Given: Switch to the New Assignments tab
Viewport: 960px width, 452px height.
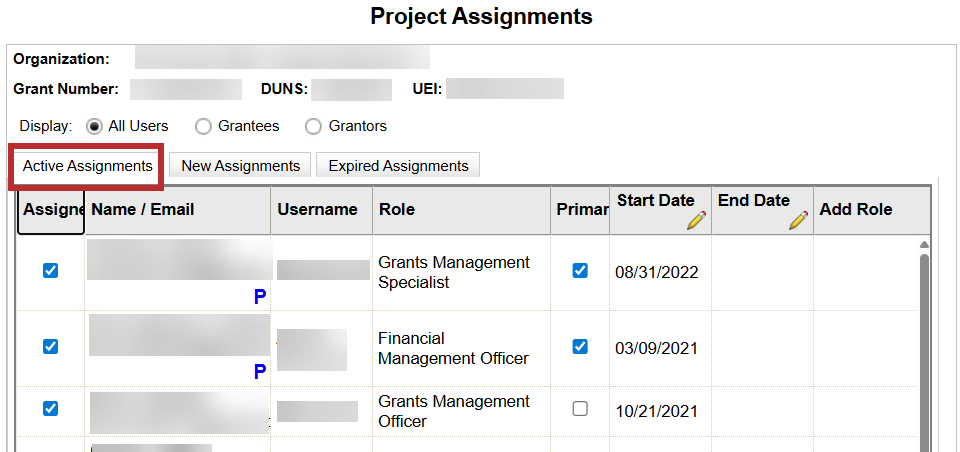Looking at the screenshot, I should (x=240, y=166).
